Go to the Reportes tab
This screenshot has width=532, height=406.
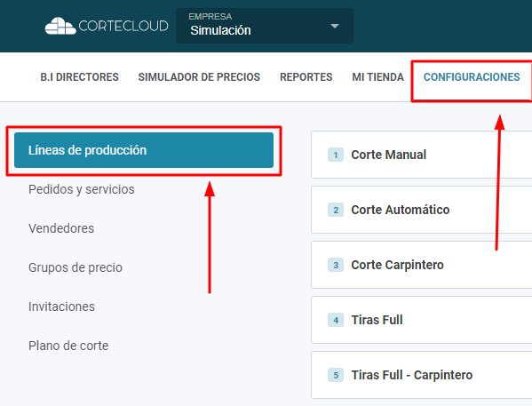point(306,77)
